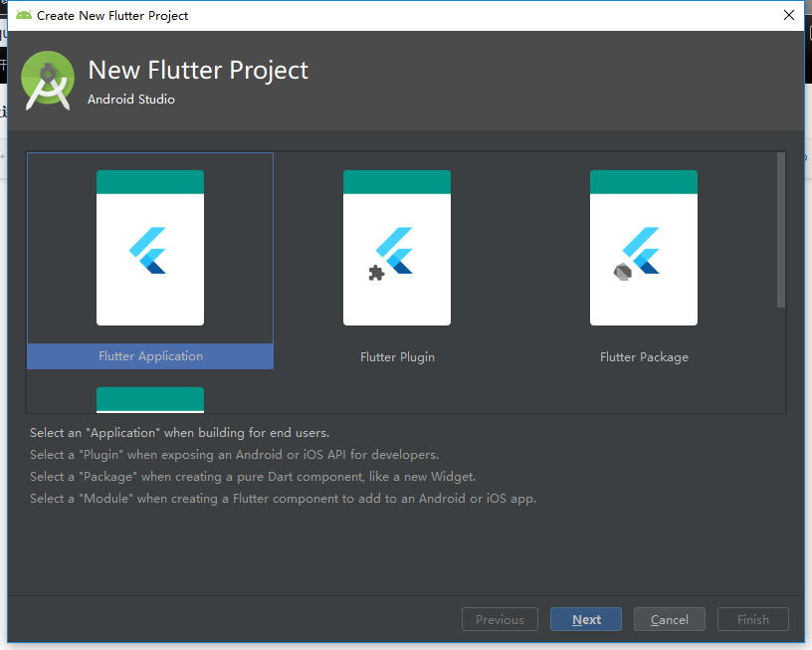The image size is (812, 650).
Task: Click the 'Select a "Module"' description line
Action: point(283,499)
